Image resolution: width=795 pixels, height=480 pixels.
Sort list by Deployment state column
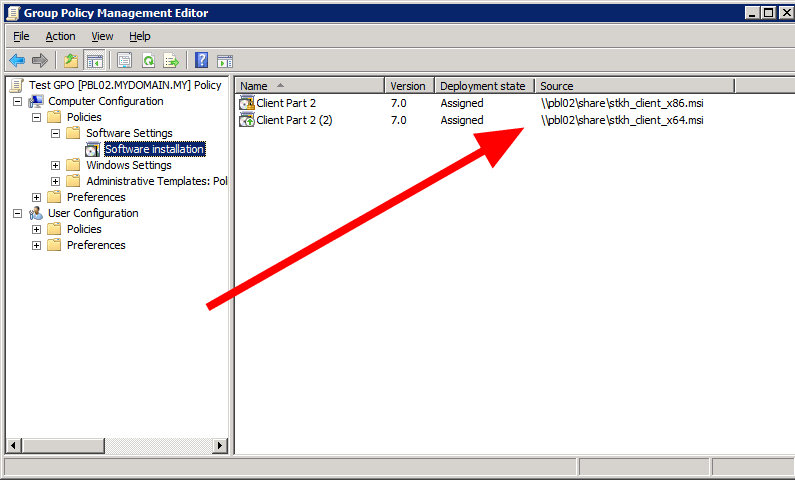click(x=484, y=86)
